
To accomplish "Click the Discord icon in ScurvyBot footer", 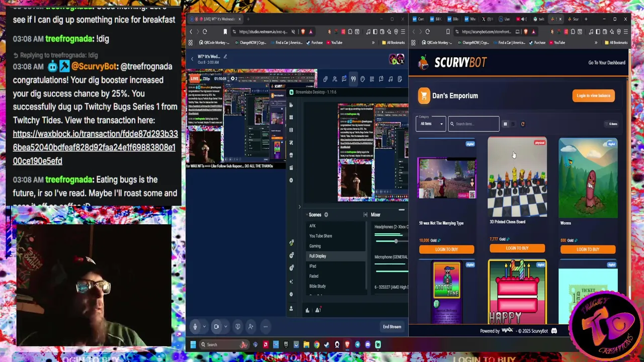I will click(554, 331).
